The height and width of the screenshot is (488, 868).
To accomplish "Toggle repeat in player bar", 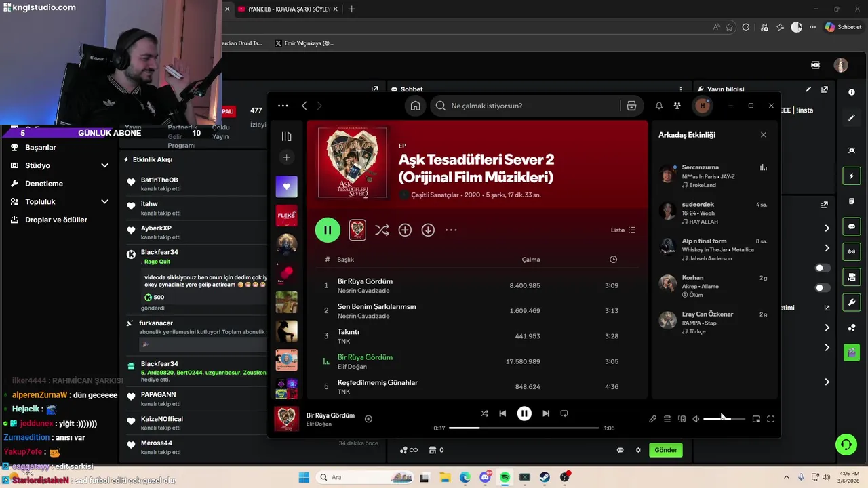I will (x=564, y=413).
